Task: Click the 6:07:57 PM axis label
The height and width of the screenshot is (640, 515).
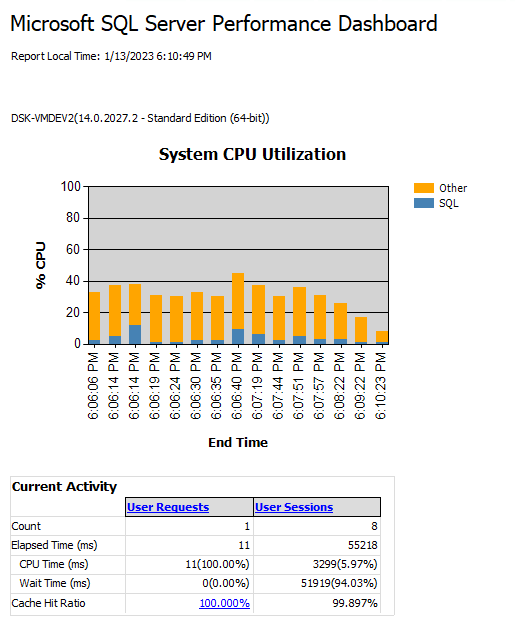Action: coord(319,386)
